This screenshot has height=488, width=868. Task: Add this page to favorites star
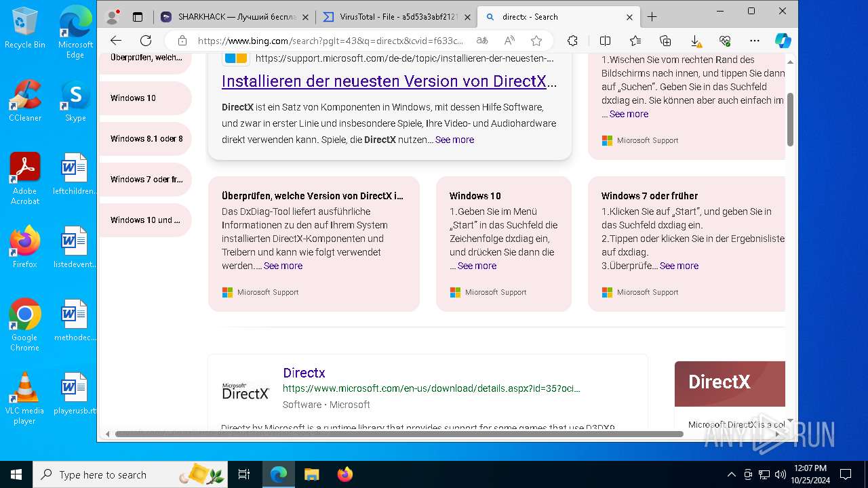(536, 41)
